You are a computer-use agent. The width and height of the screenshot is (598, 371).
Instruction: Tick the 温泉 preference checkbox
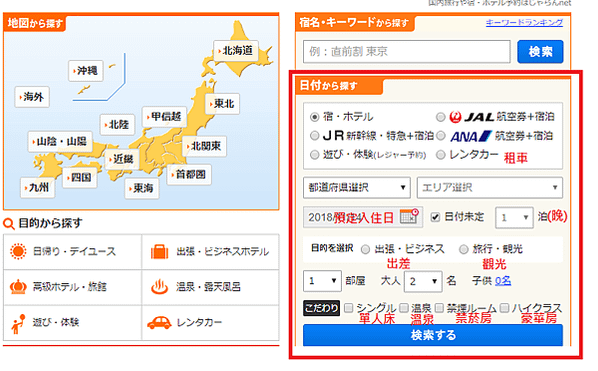tap(404, 307)
